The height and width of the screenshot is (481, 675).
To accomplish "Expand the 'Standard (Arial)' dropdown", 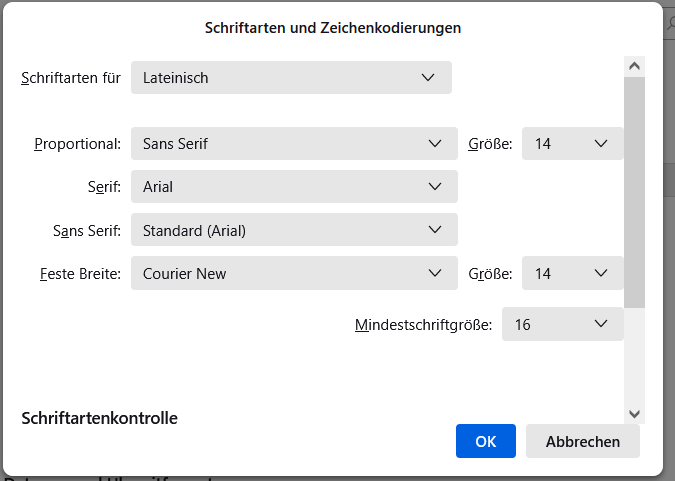I will (294, 230).
